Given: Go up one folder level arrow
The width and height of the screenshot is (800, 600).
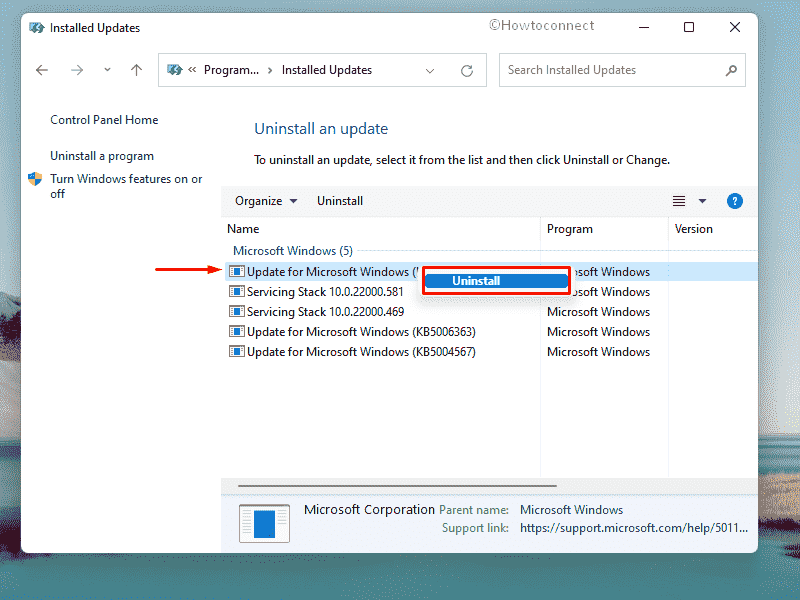Looking at the screenshot, I should point(136,70).
